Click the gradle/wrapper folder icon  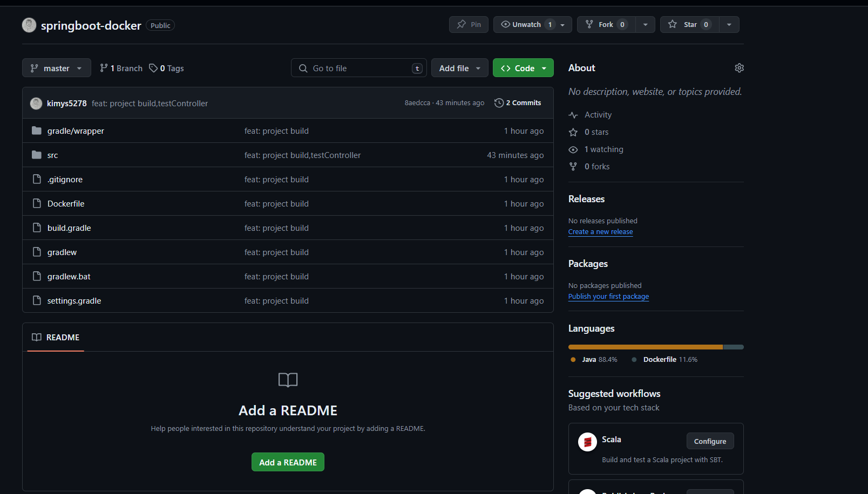pos(37,131)
